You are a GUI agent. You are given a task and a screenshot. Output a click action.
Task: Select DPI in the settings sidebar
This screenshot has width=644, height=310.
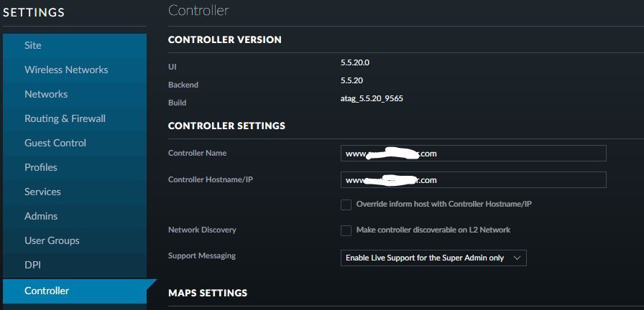point(32,265)
